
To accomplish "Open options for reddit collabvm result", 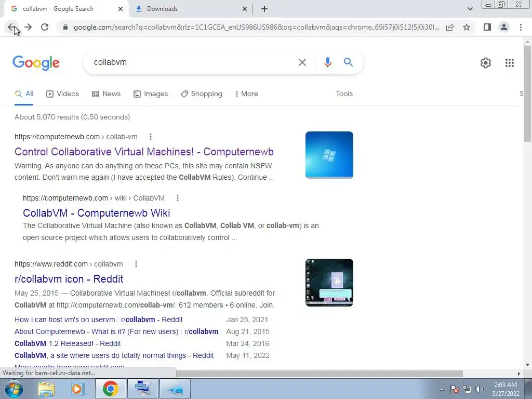I will tap(136, 264).
